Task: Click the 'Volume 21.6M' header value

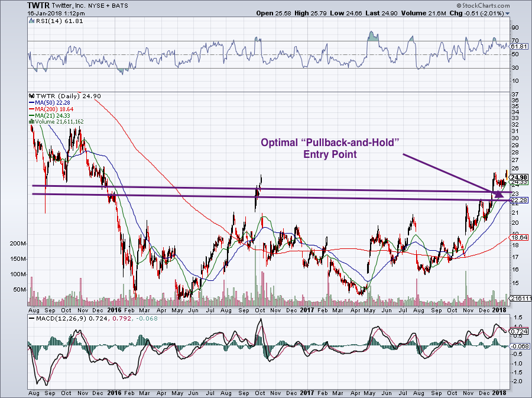Action: click(423, 13)
